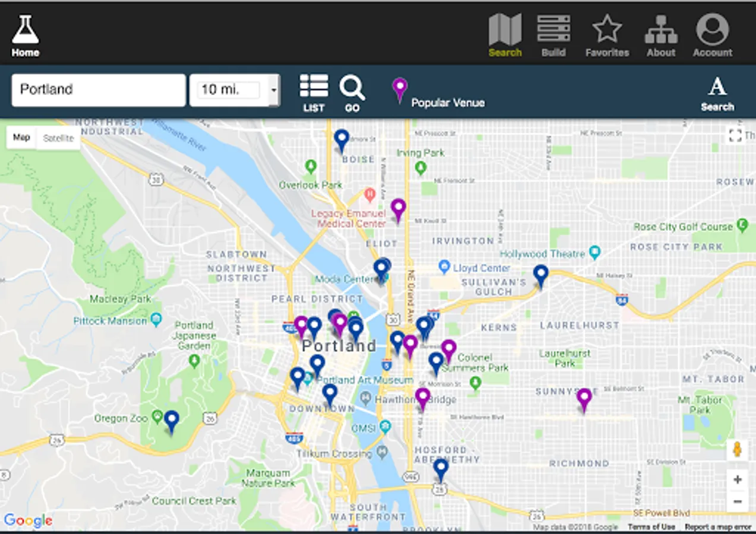756x534 pixels.
Task: Zoom in the map with plus
Action: pos(738,479)
